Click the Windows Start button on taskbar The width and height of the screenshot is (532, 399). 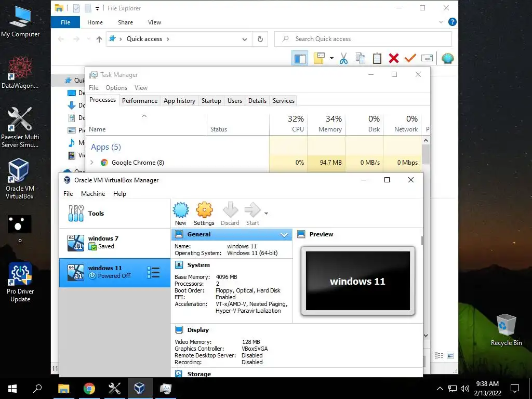(12, 388)
